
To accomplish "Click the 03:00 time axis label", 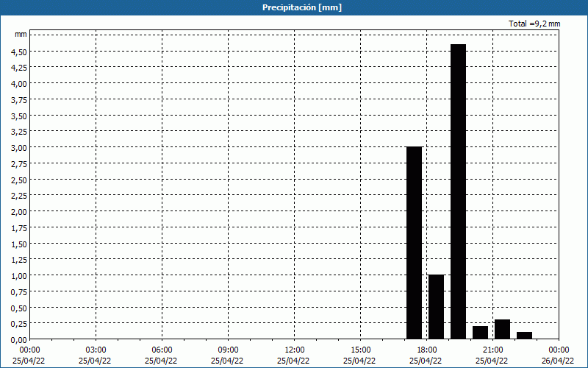I will [96, 350].
